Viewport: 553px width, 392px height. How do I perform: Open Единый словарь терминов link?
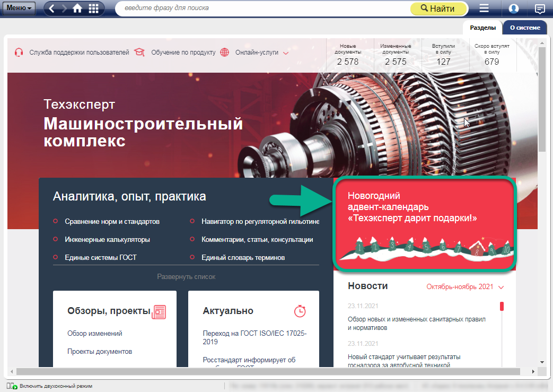[243, 258]
